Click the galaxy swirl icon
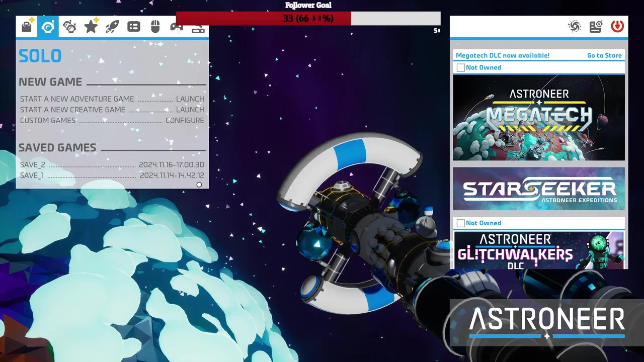Image resolution: width=644 pixels, height=362 pixels. pos(574,27)
